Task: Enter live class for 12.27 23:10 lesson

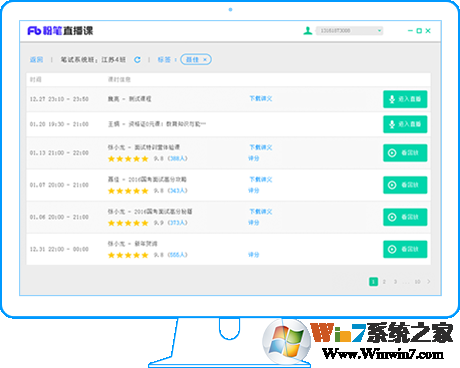Action: tap(405, 99)
